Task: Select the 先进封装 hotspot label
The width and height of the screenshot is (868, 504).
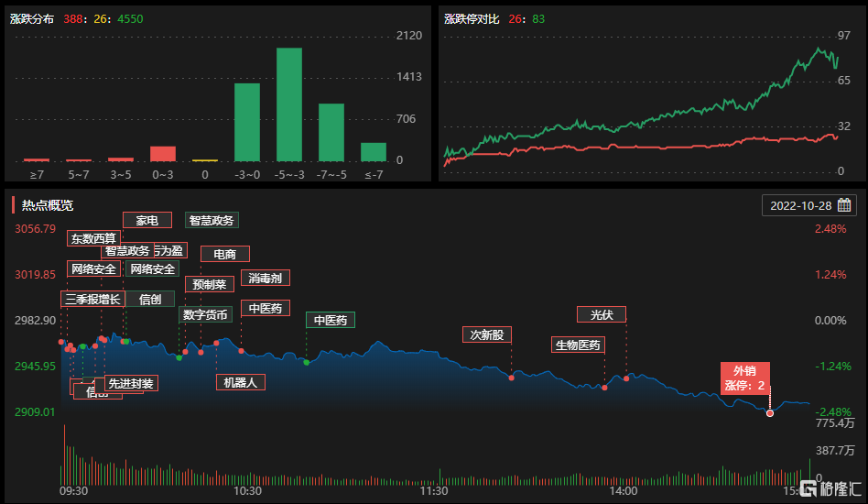Action: 131,383
